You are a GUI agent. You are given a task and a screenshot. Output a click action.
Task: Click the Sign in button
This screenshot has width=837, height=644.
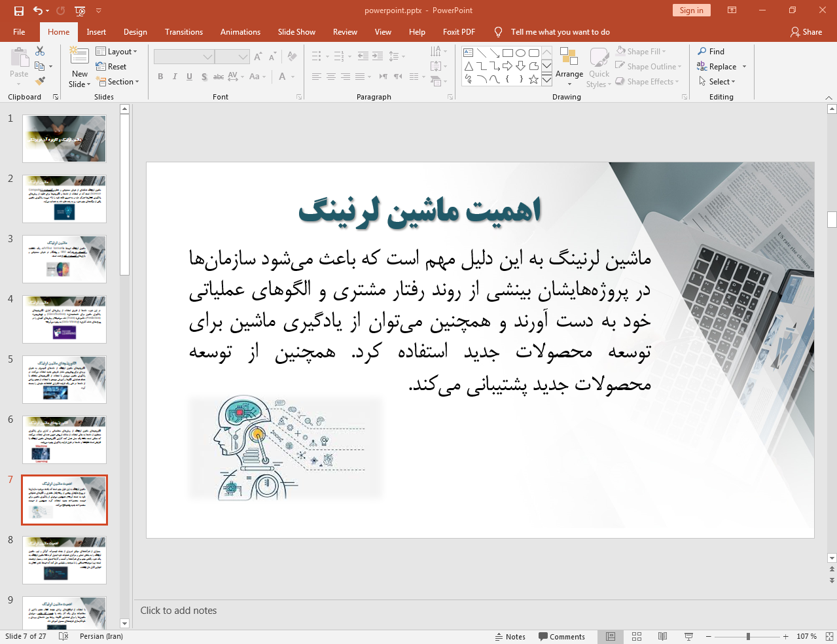tap(691, 10)
